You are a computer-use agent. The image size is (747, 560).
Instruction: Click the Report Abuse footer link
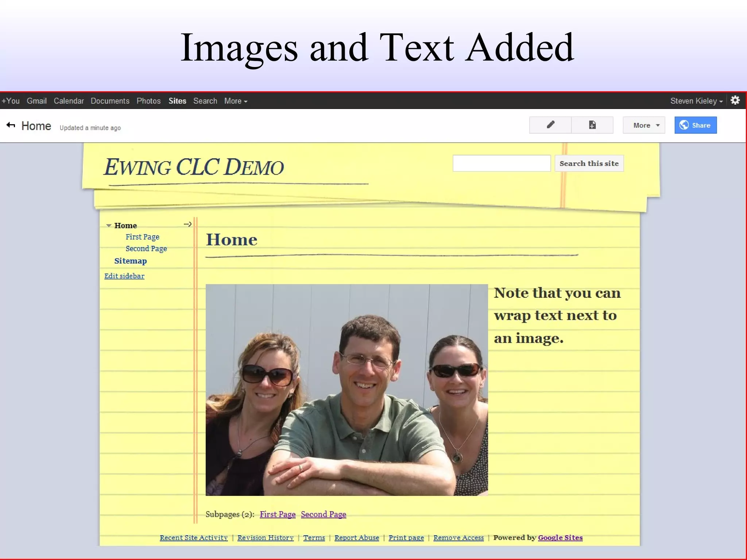point(357,538)
